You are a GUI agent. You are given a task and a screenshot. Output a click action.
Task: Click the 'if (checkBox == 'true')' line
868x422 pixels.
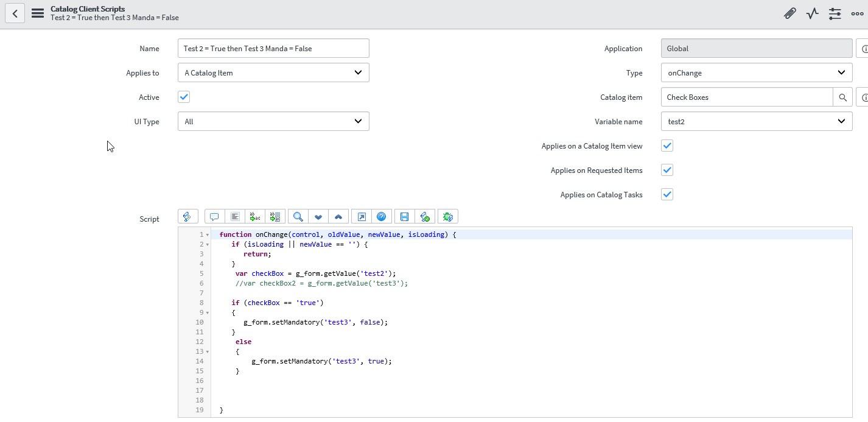278,303
